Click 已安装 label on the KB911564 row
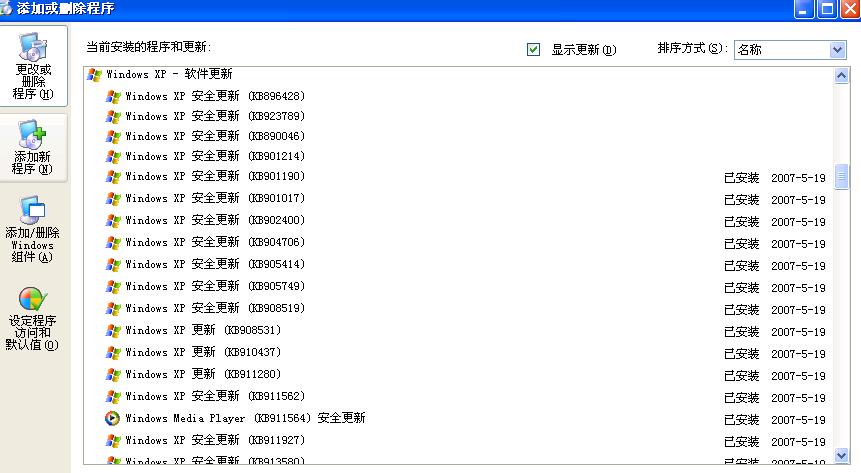This screenshot has height=473, width=861. [x=741, y=420]
